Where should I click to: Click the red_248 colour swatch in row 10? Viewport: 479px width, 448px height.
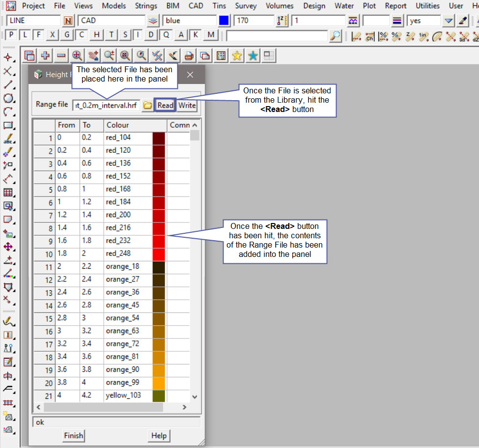[x=158, y=254]
